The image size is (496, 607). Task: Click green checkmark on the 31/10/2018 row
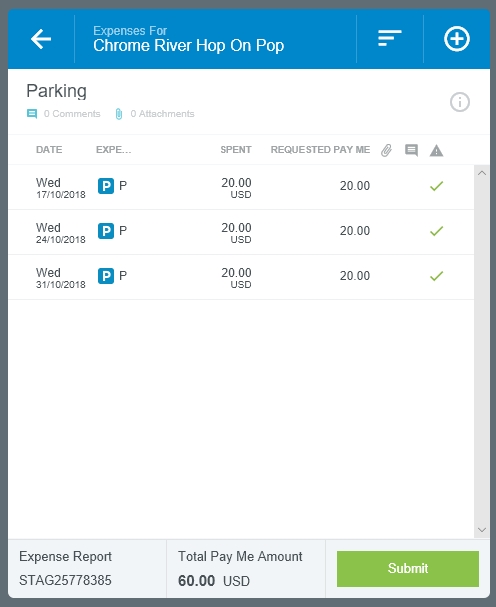436,276
